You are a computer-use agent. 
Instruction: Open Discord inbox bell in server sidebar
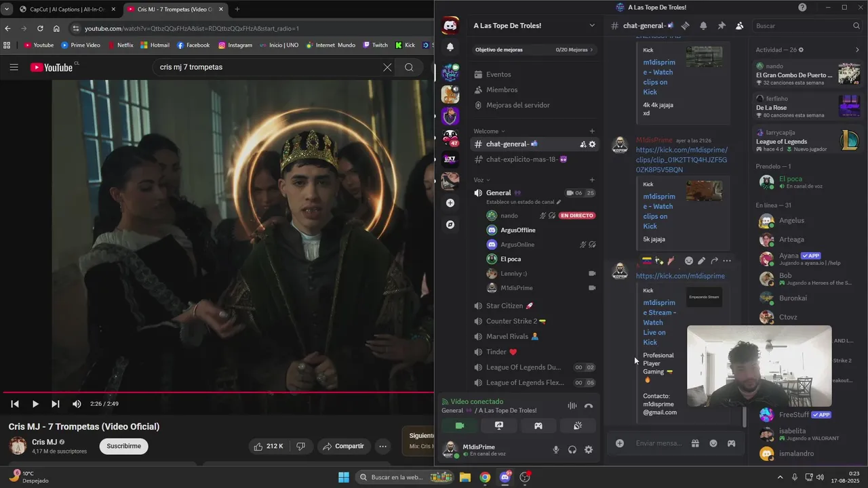(450, 47)
